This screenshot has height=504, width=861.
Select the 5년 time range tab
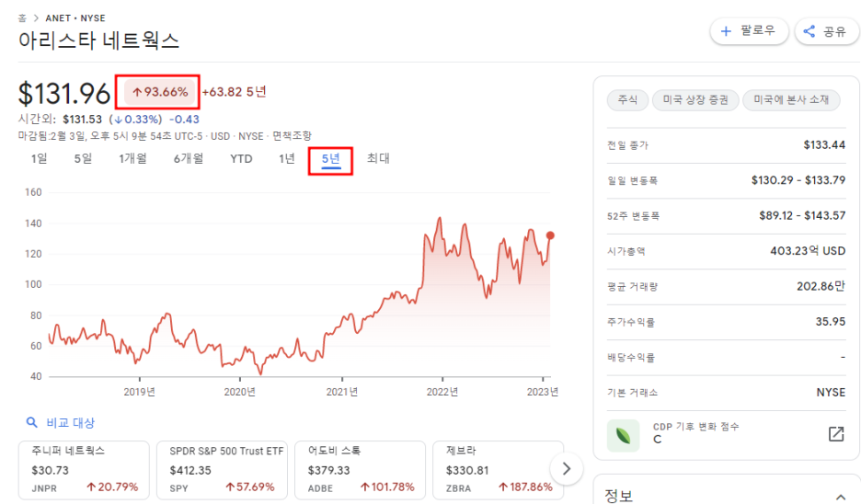pos(330,160)
